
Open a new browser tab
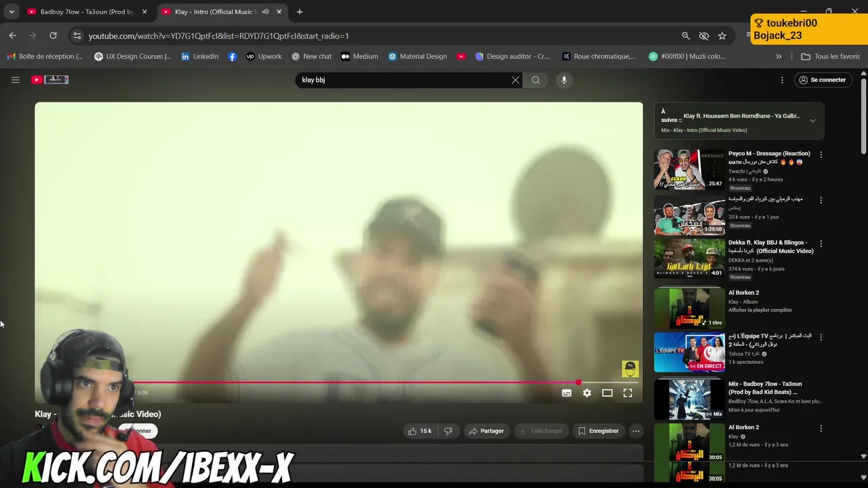299,12
